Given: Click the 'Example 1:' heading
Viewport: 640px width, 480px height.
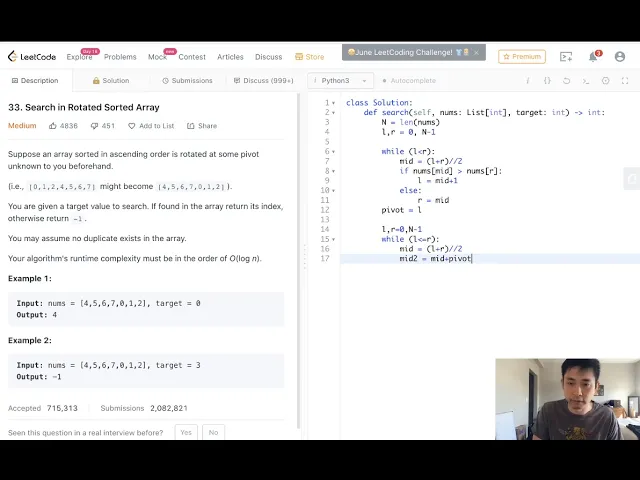Looking at the screenshot, I should [x=30, y=278].
